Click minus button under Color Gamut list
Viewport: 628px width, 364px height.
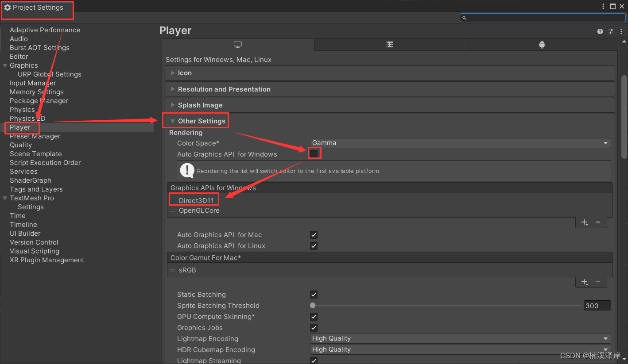coord(598,282)
